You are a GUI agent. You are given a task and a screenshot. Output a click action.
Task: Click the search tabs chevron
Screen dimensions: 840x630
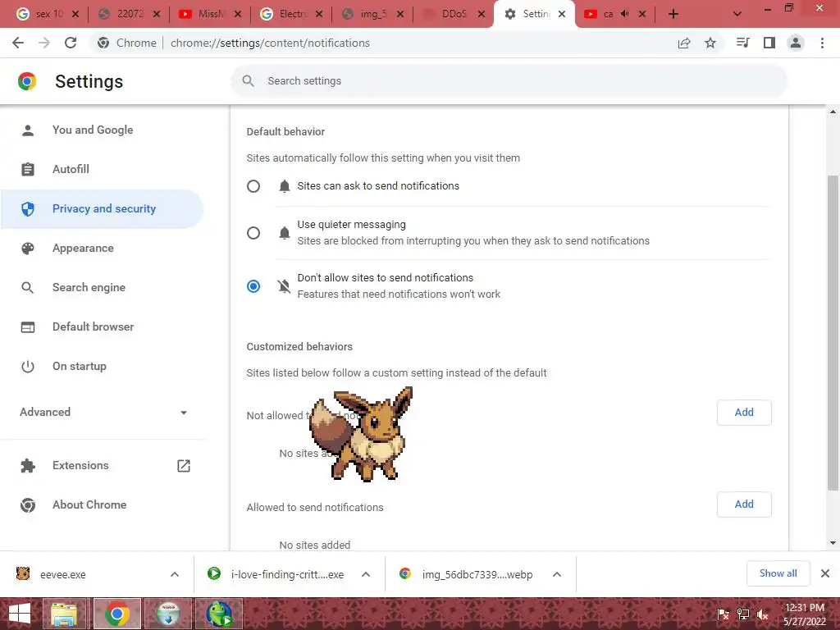tap(737, 14)
